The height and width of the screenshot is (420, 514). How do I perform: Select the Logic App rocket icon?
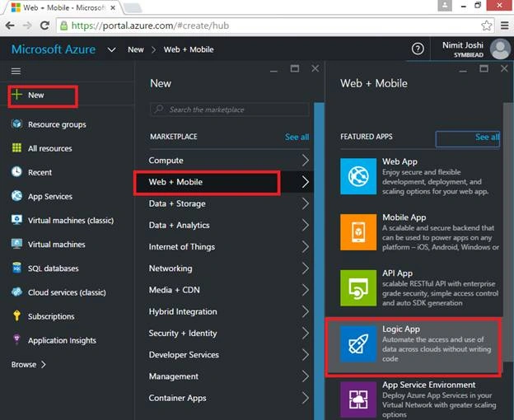pos(358,343)
